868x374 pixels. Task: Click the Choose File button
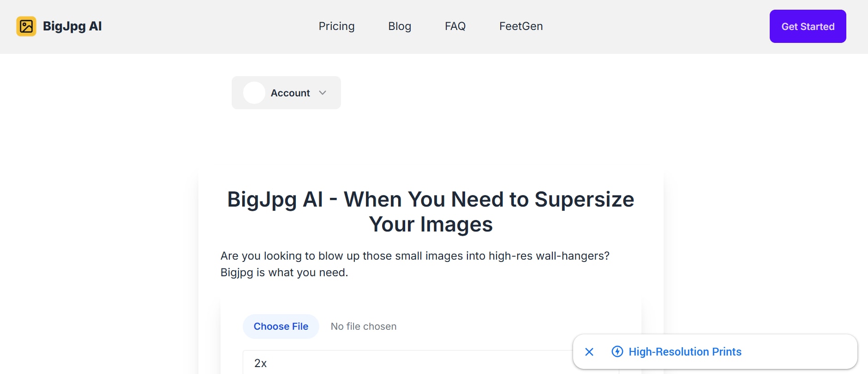(281, 327)
